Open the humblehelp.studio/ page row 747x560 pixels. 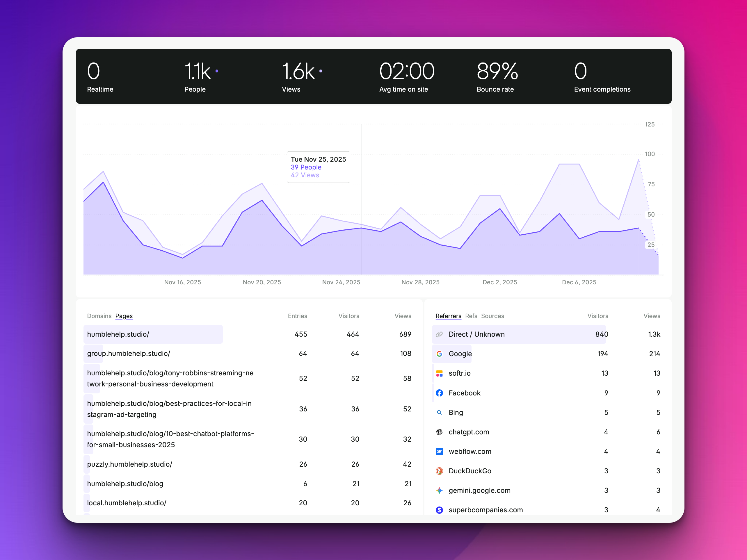(x=118, y=334)
